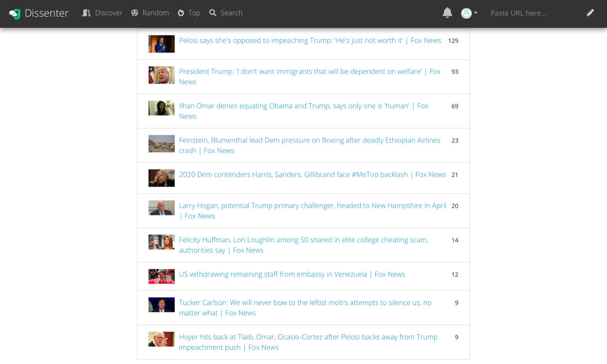
Task: Click comment count 20 on Larry Hogan row
Action: click(455, 206)
